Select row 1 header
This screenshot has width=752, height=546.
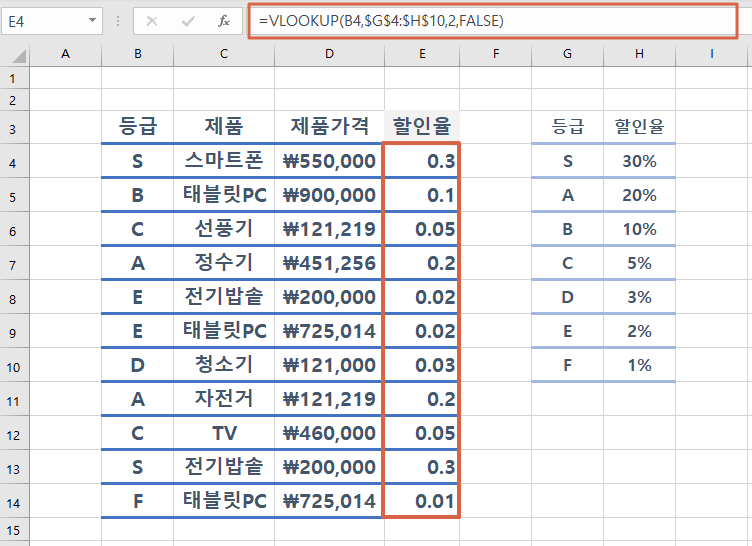14,78
